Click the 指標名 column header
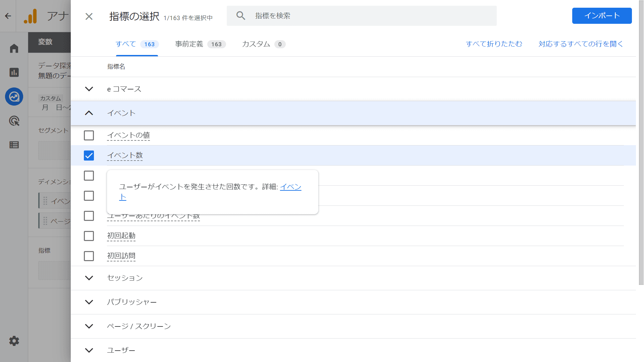This screenshot has width=644, height=362. [x=116, y=67]
